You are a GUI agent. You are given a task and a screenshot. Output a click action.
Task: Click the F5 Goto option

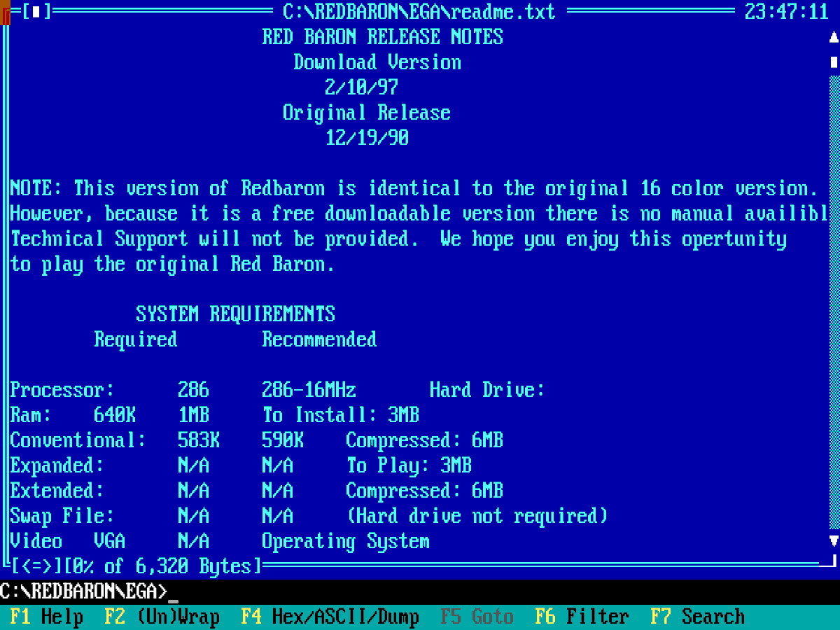477,617
